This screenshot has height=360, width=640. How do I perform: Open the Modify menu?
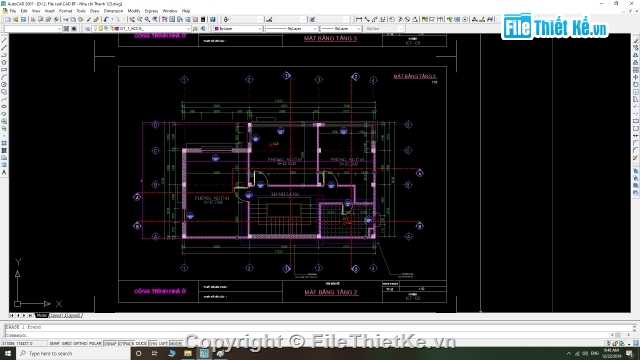point(134,11)
